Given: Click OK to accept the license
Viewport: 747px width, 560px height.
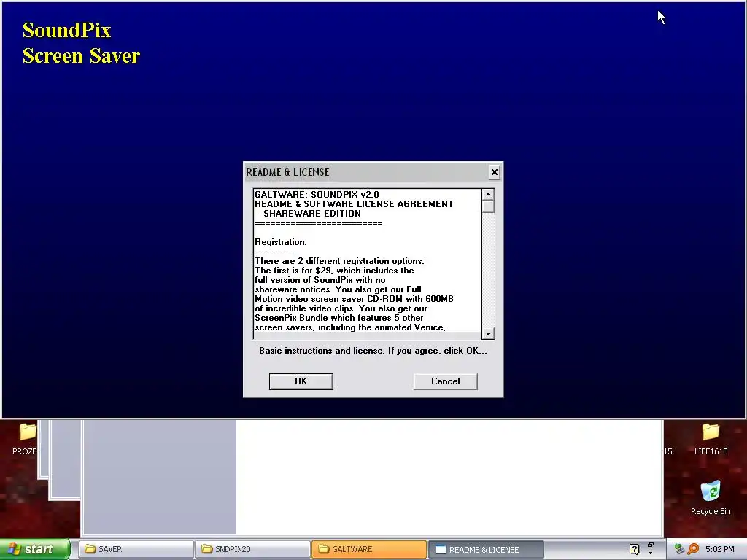Looking at the screenshot, I should point(301,381).
